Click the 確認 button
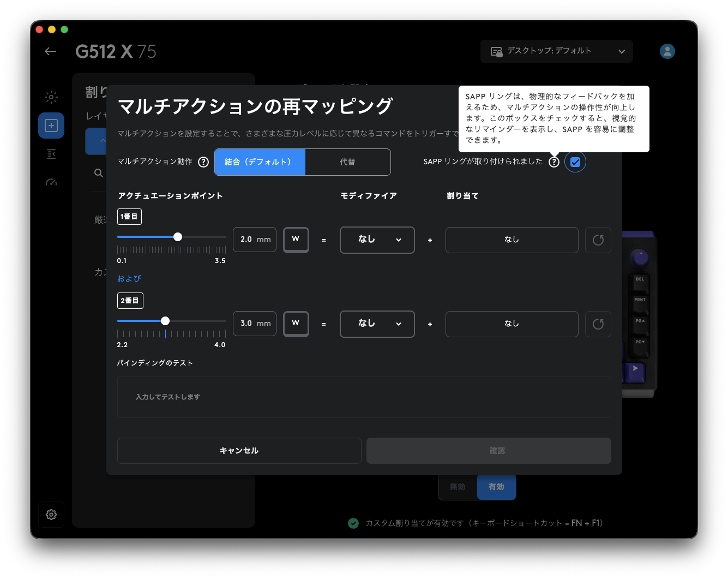 pos(489,451)
